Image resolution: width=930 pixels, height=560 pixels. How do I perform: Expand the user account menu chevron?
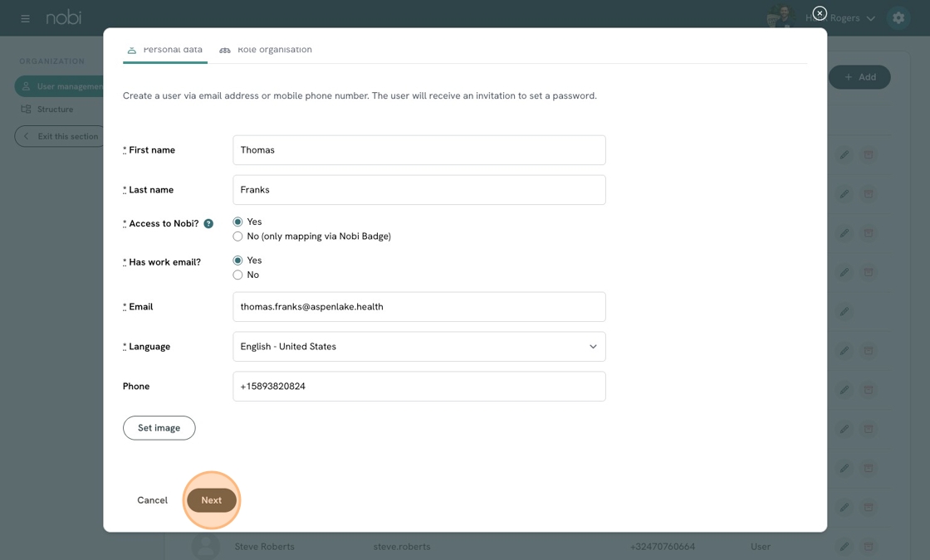pos(870,18)
